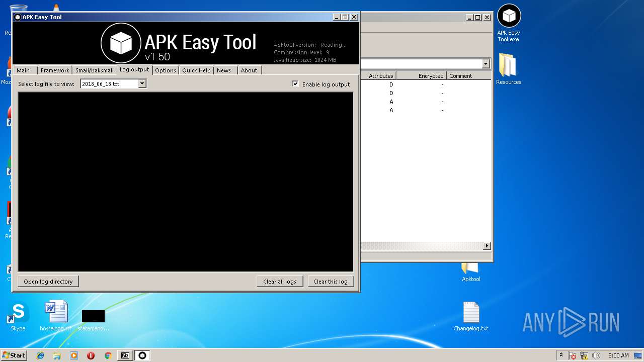Click the Start button
The width and height of the screenshot is (644, 362).
tap(14, 355)
